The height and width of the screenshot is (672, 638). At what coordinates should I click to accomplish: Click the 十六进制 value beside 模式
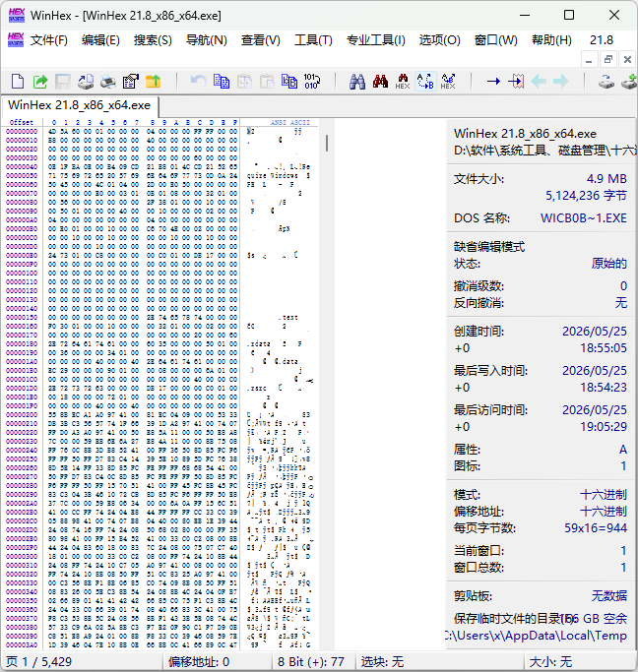click(604, 495)
